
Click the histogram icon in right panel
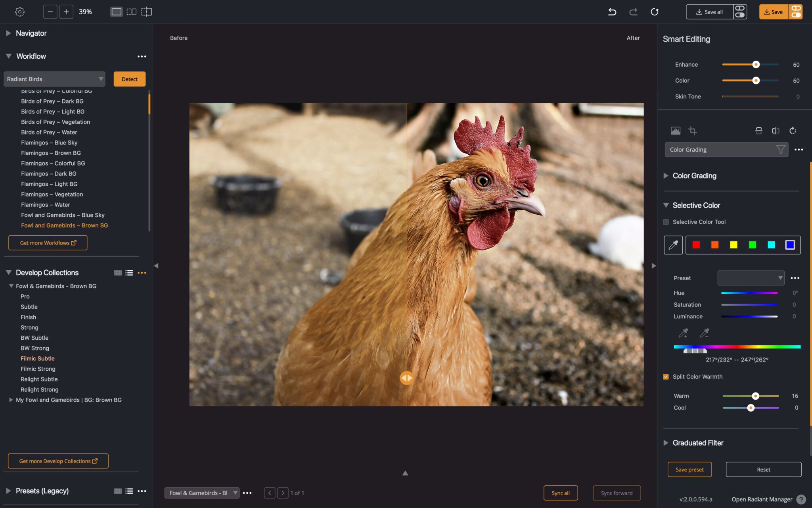coord(676,131)
